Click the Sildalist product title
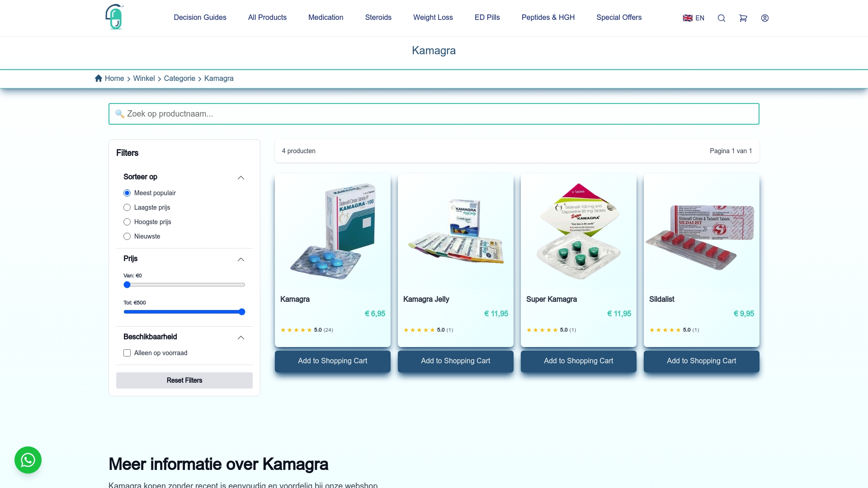The height and width of the screenshot is (488, 868). click(662, 299)
